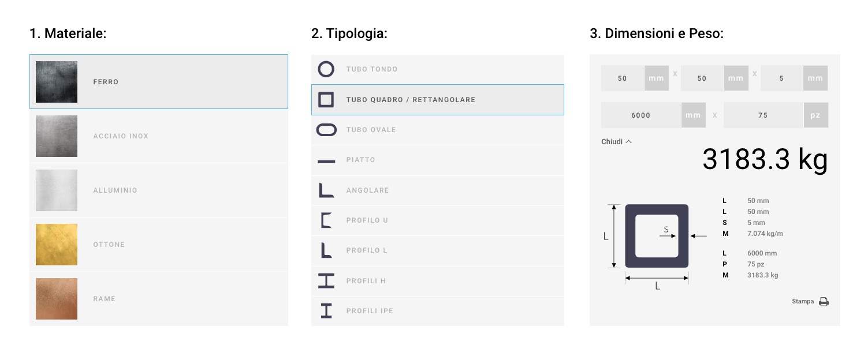
Task: Click the Stampa printer icon
Action: pyautogui.click(x=824, y=302)
